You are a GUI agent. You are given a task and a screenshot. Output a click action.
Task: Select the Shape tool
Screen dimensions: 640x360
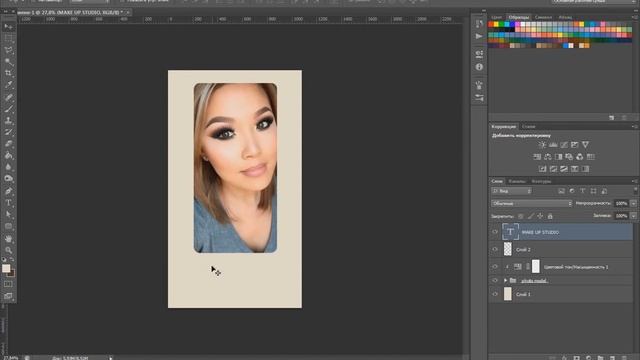(x=9, y=226)
